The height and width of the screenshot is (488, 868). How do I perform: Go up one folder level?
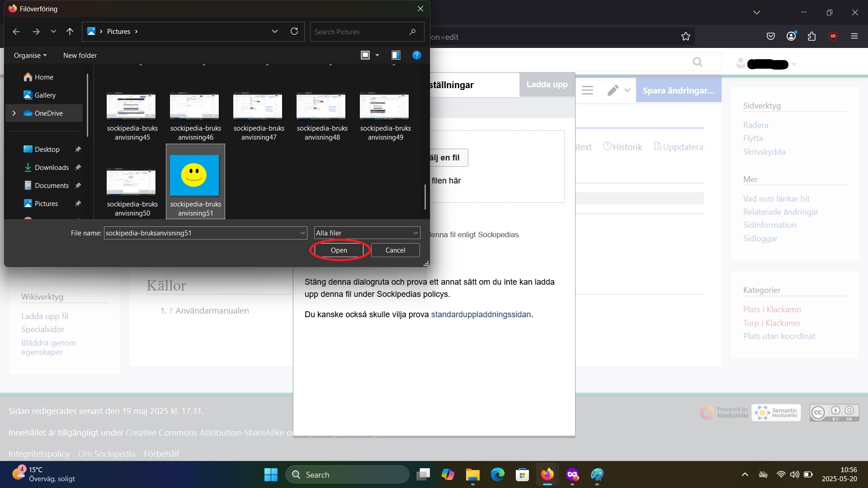(70, 32)
